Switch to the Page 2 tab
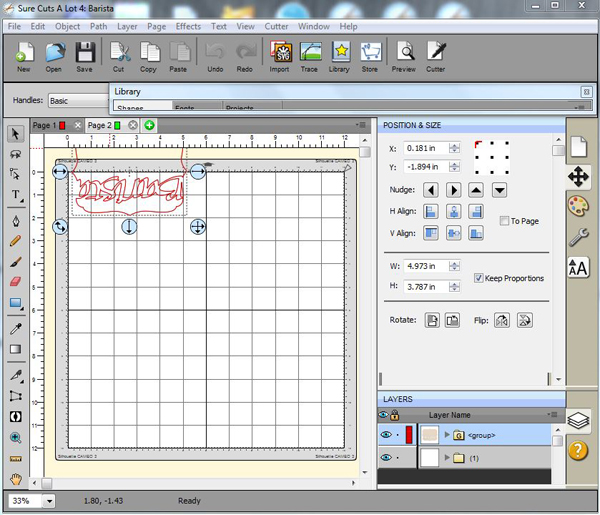This screenshot has width=600, height=515. pos(100,125)
